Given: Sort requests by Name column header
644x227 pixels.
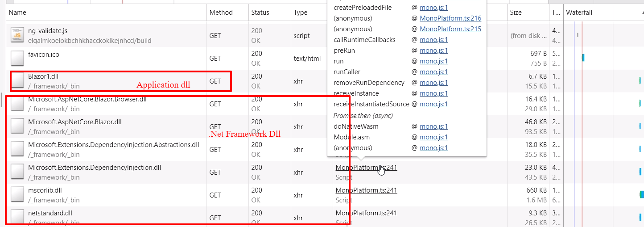Looking at the screenshot, I should pyautogui.click(x=18, y=13).
